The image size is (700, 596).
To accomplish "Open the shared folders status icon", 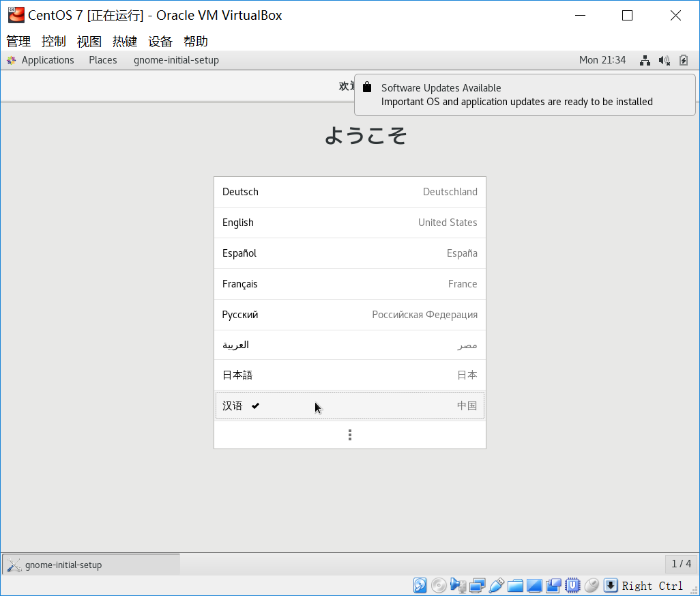I will point(515,585).
